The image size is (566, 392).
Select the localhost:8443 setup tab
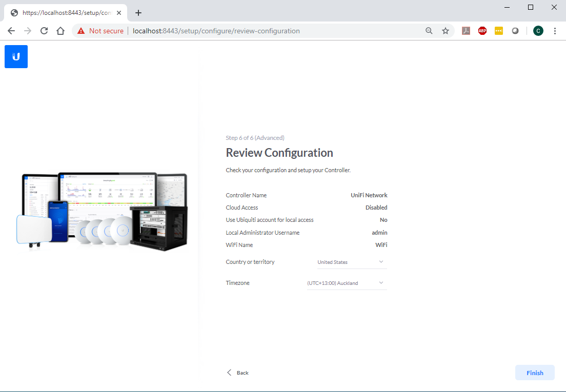(65, 13)
